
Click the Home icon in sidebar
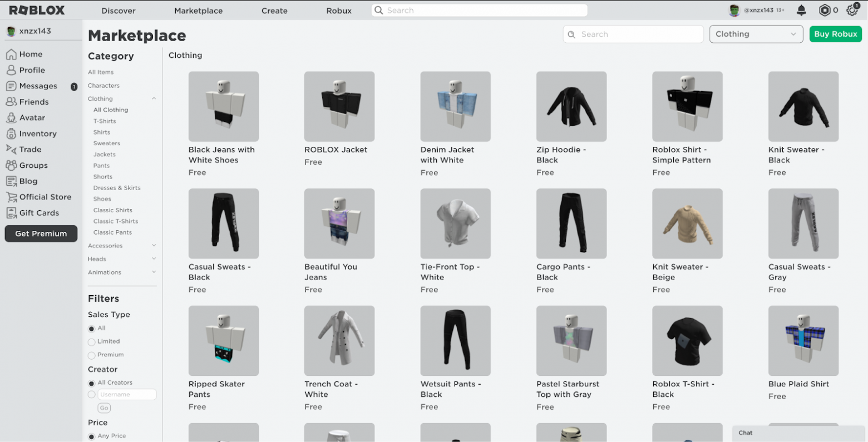11,54
